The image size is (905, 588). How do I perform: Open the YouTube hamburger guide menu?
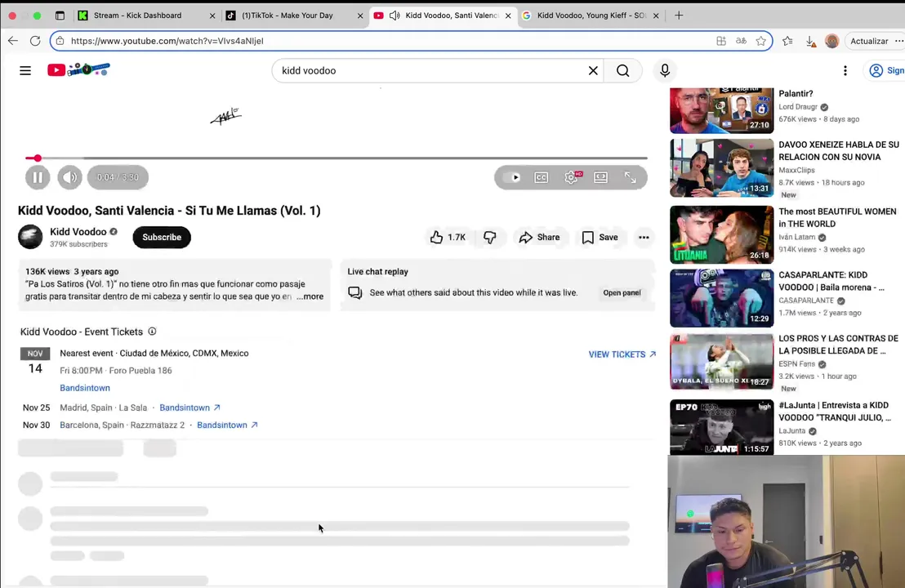pos(25,70)
